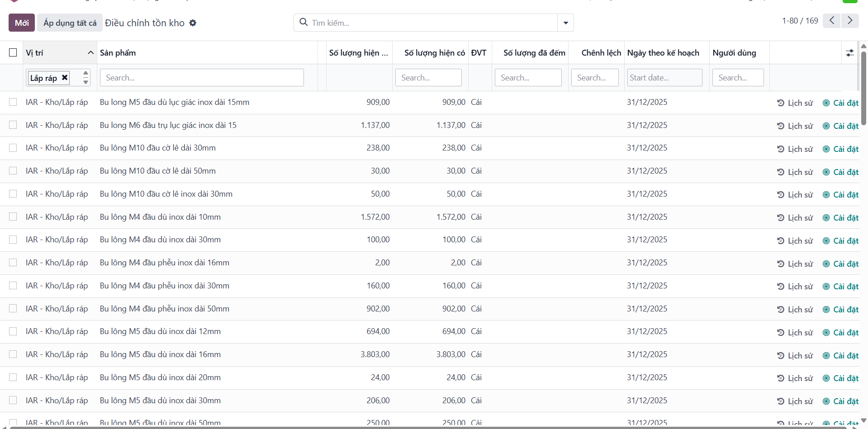The image size is (868, 429).
Task: Click the horizontal scrollbar at bottom
Action: (427, 427)
